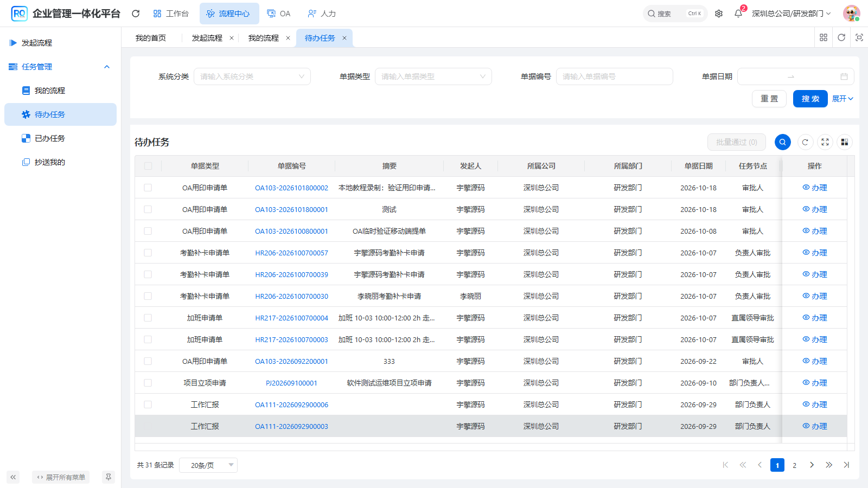Open the notifications bell
Screen dimensions: 868x488
coord(738,14)
